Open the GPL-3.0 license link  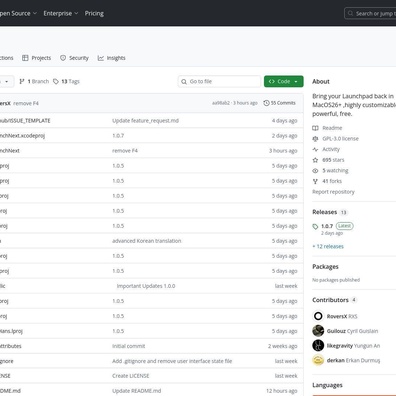click(340, 139)
